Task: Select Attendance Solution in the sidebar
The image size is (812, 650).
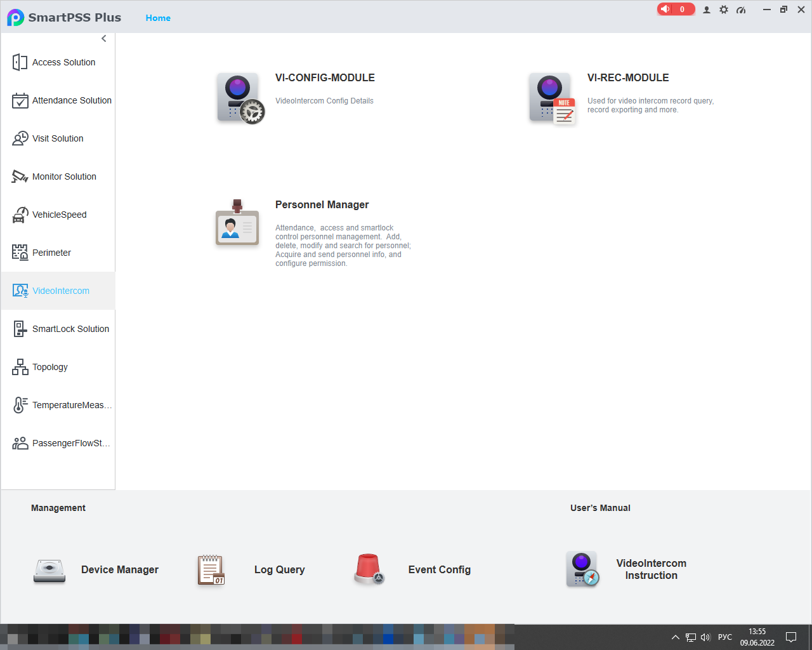Action: coord(72,100)
